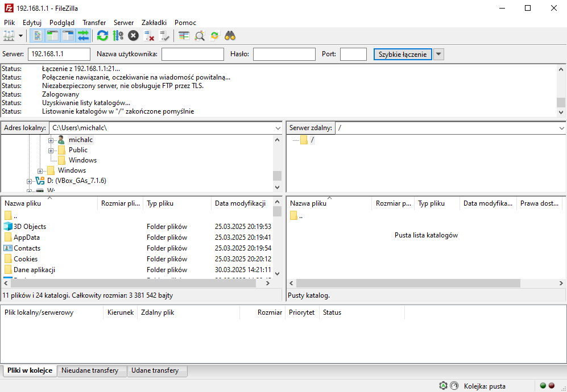Toggle the local directory tree display
Screen dimensions: 567x392
point(53,36)
